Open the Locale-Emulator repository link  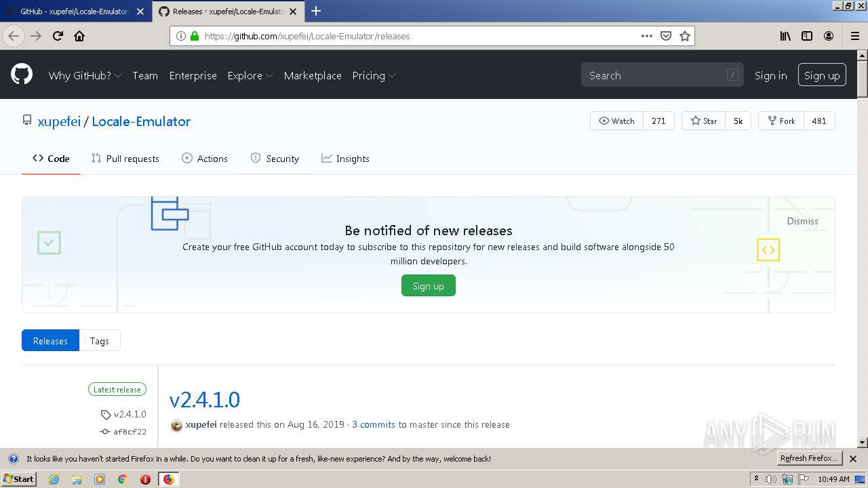point(141,121)
